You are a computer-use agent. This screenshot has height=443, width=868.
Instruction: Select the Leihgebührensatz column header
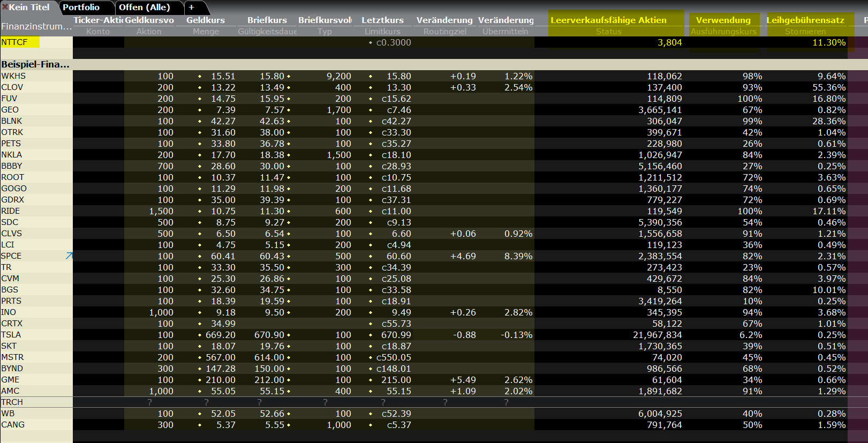(805, 20)
